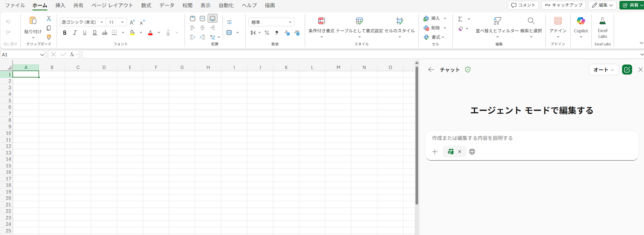The width and height of the screenshot is (644, 235).
Task: Apply the red font color swatch
Action: 150,33
